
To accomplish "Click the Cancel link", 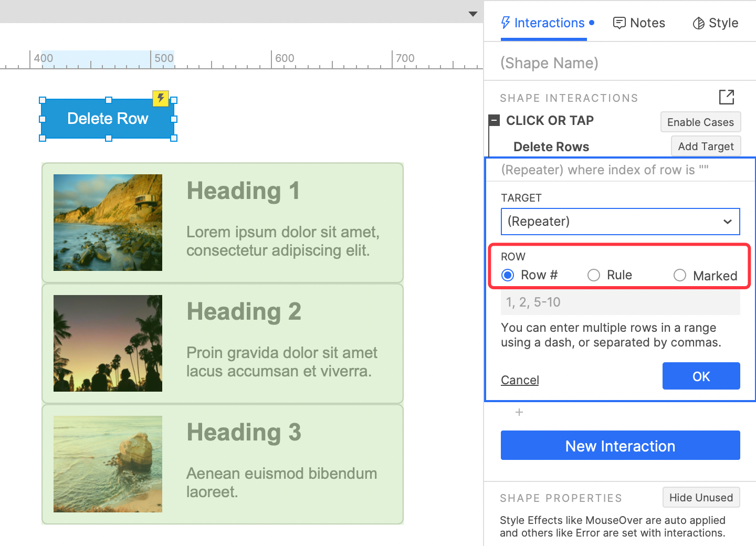I will (520, 380).
